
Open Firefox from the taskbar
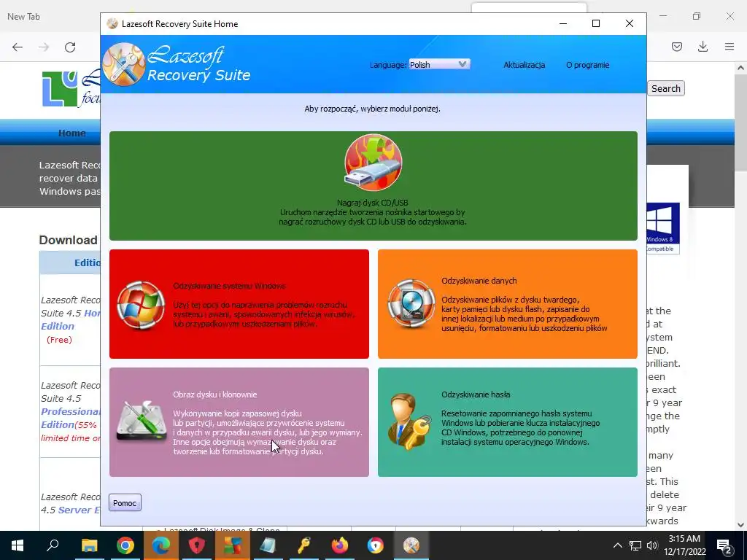pyautogui.click(x=340, y=545)
